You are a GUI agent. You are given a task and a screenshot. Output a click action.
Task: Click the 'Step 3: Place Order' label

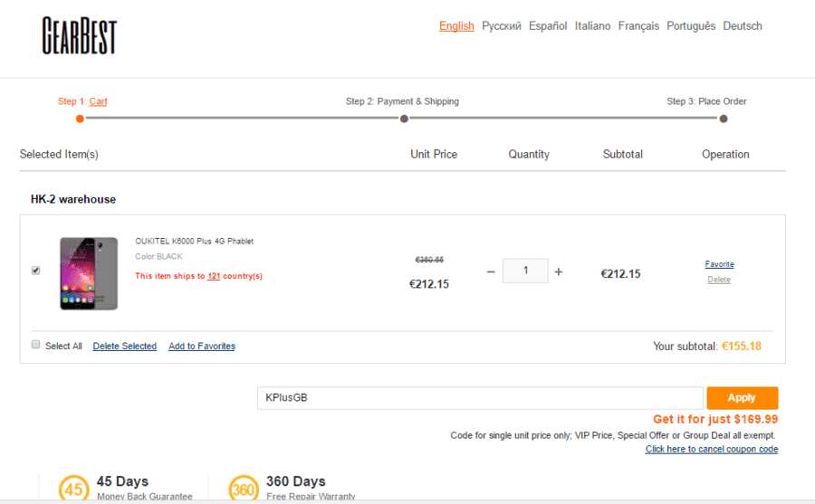tap(706, 101)
